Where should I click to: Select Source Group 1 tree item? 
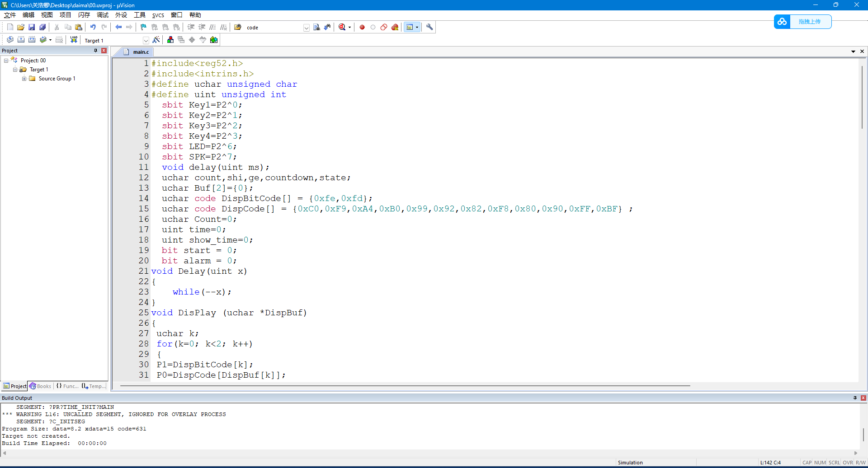tap(57, 79)
